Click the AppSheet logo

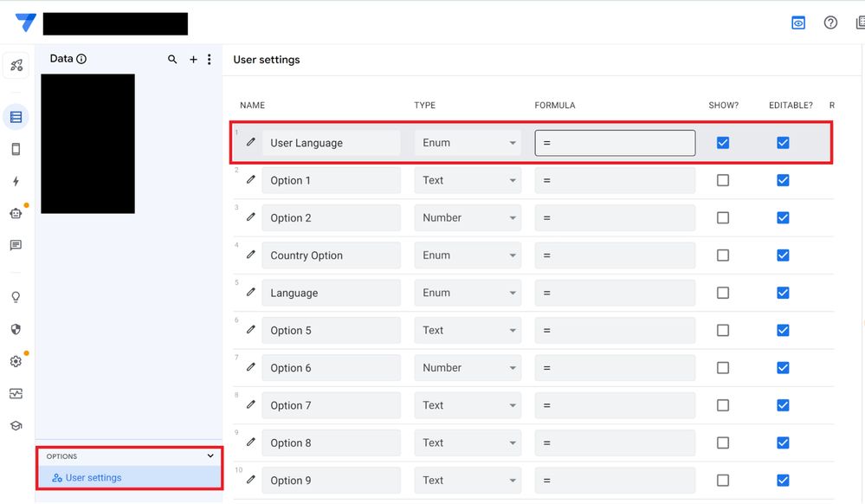click(25, 23)
